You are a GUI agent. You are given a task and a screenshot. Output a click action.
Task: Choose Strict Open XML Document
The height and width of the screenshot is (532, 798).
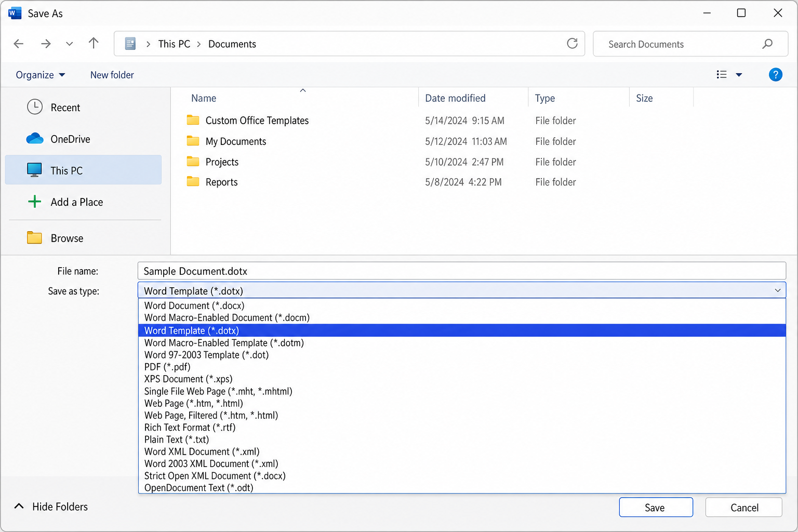point(462,475)
